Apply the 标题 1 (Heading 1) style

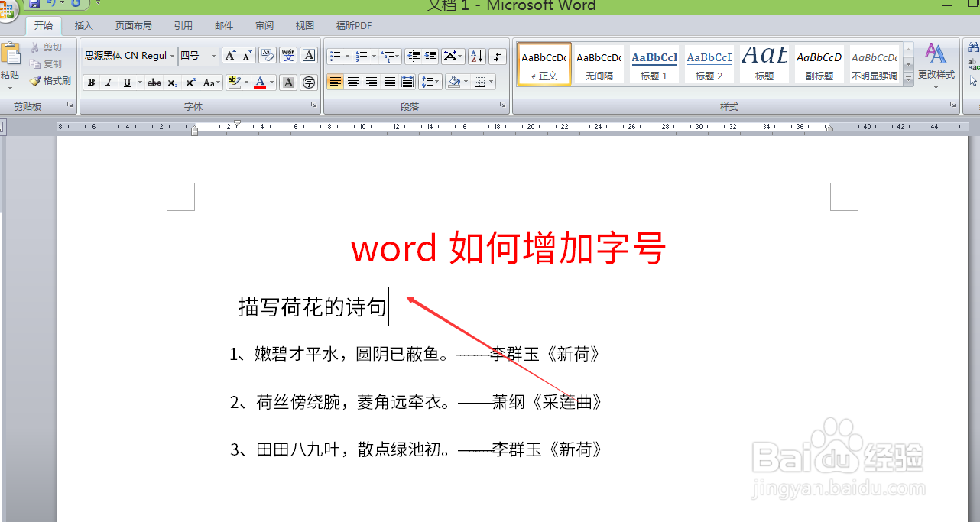(x=654, y=63)
